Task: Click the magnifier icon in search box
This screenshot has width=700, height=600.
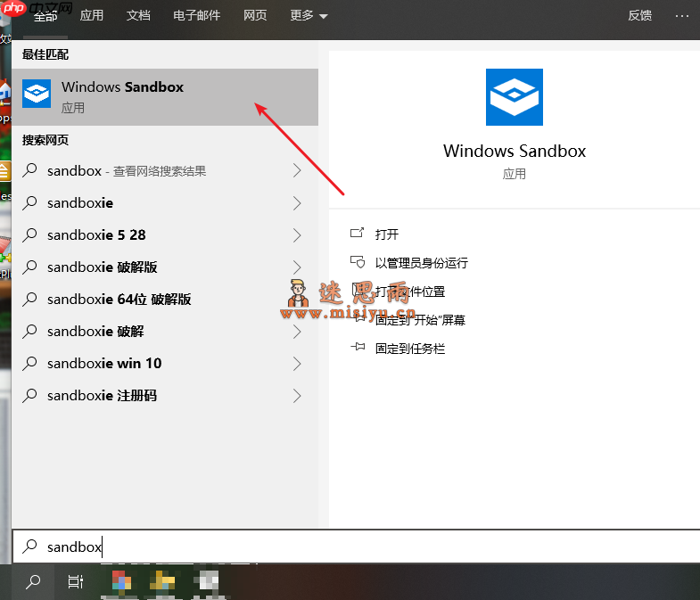Action: coord(29,546)
